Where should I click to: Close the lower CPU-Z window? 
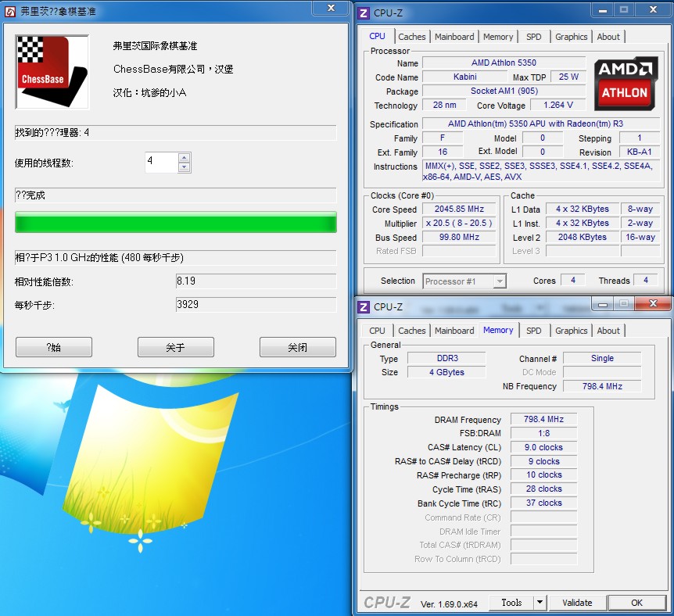point(653,303)
